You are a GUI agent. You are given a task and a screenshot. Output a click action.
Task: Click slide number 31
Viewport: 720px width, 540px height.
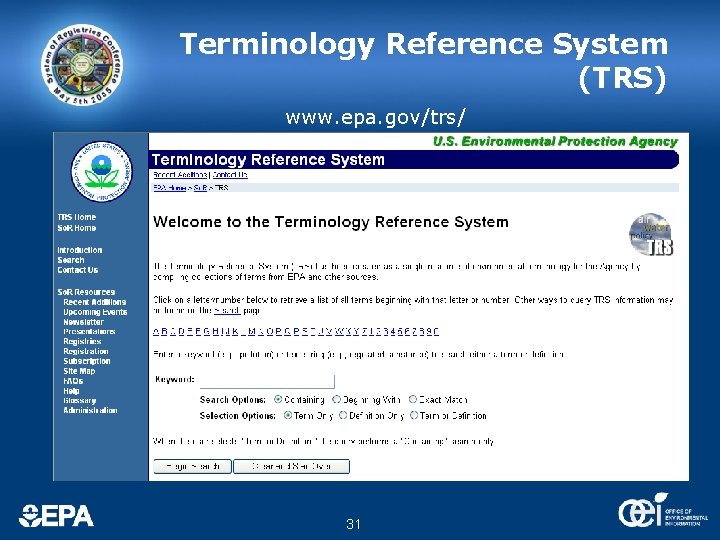pos(354,524)
